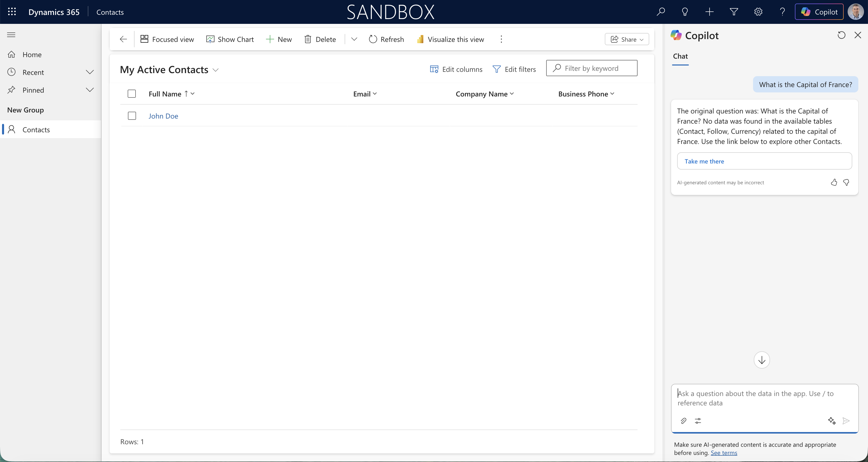Expand the Pinned section
Screen dimensions: 868x462
coord(90,90)
